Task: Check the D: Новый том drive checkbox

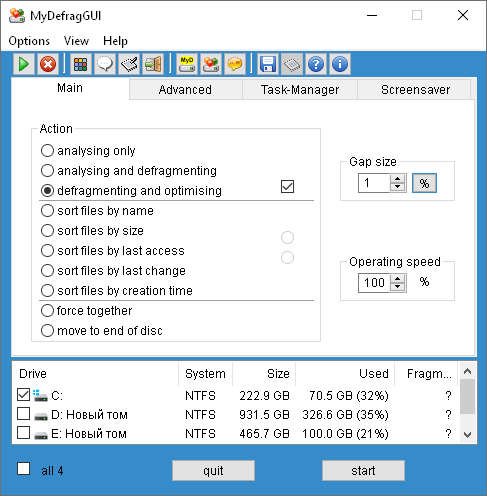Action: [23, 414]
